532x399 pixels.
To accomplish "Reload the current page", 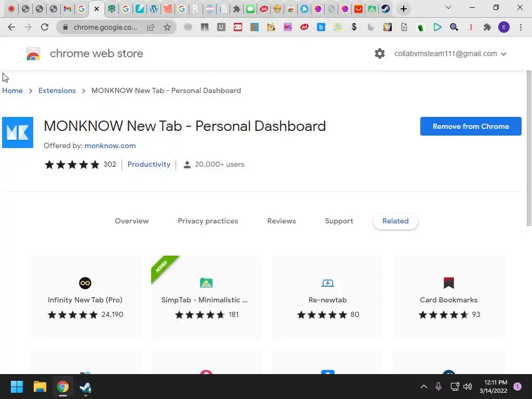I will coord(45,27).
